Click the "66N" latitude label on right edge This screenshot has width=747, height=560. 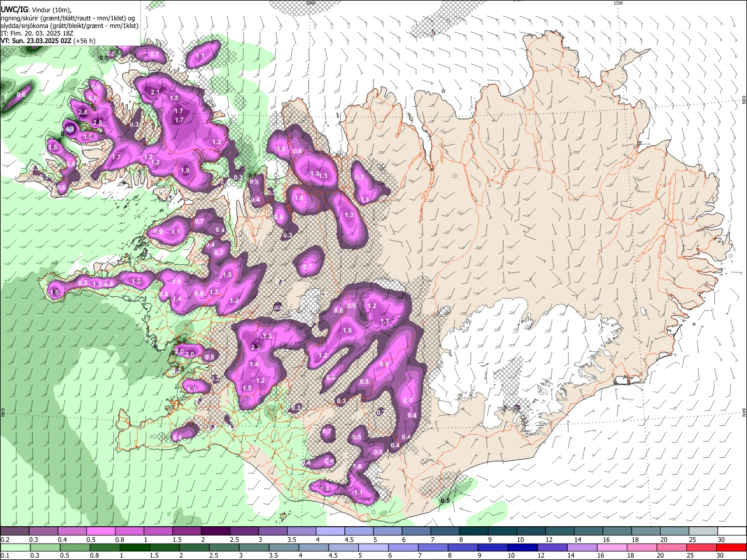[x=744, y=100]
